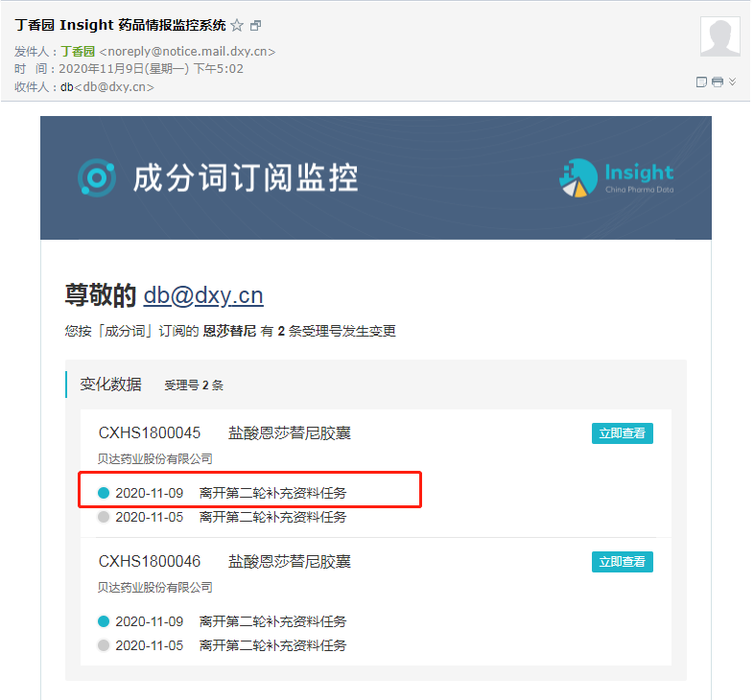Click 立即查看 for CXHS1800046
The image size is (754, 700).
click(623, 562)
